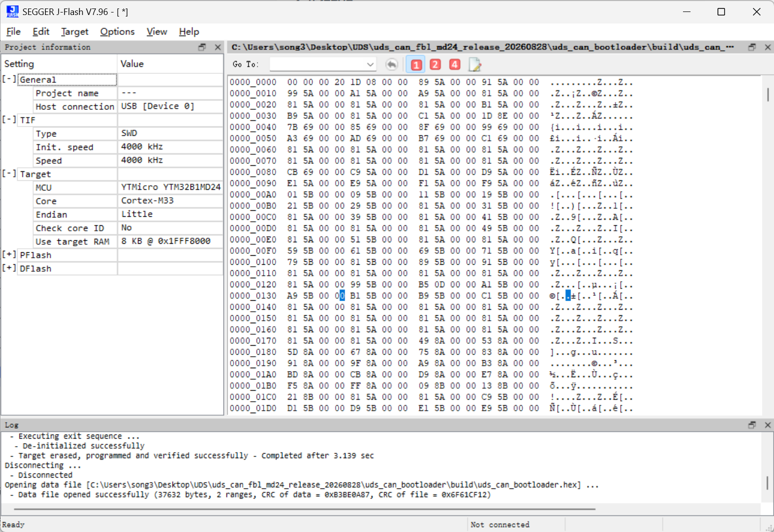
Task: Click the Setting column header
Action: click(59, 64)
